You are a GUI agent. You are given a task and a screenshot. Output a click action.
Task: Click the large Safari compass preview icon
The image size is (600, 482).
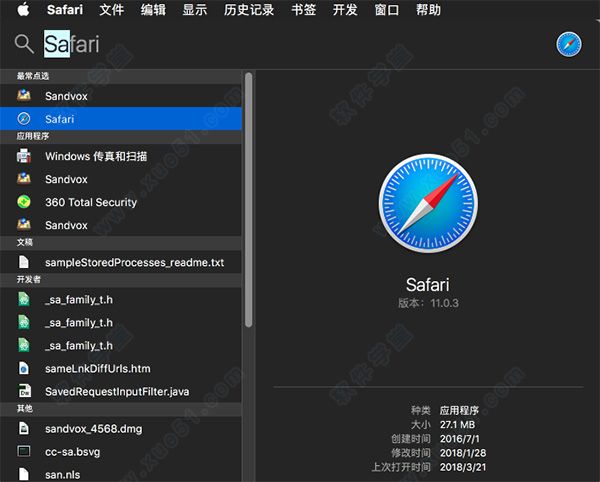click(428, 203)
